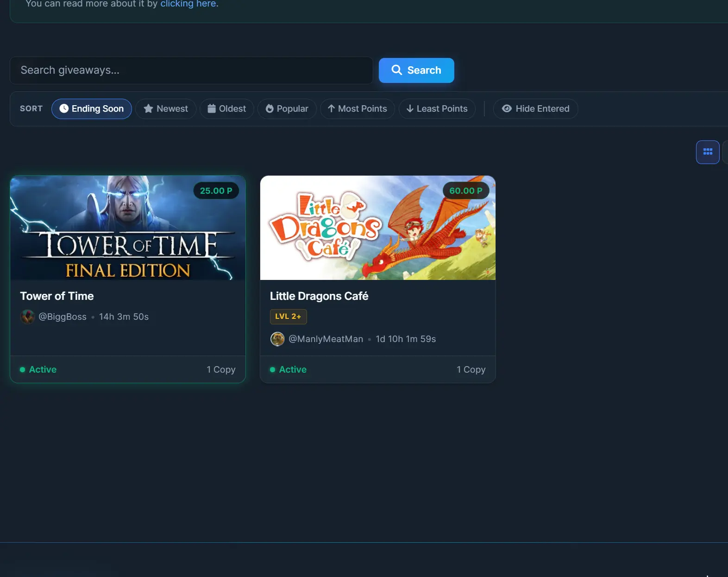Click ManlyMeatMan's avatar on the Little Dragons Café card
This screenshot has width=728, height=577.
(x=277, y=339)
